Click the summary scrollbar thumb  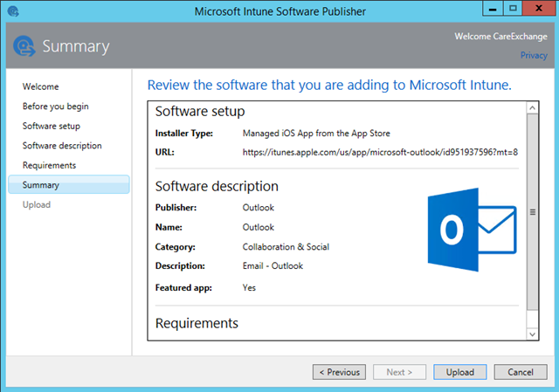(532, 212)
